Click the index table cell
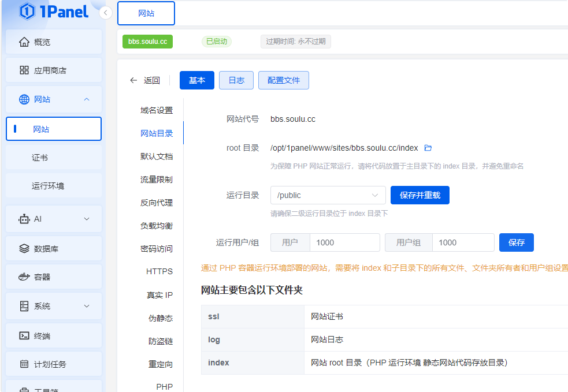The image size is (568, 392). (x=253, y=363)
